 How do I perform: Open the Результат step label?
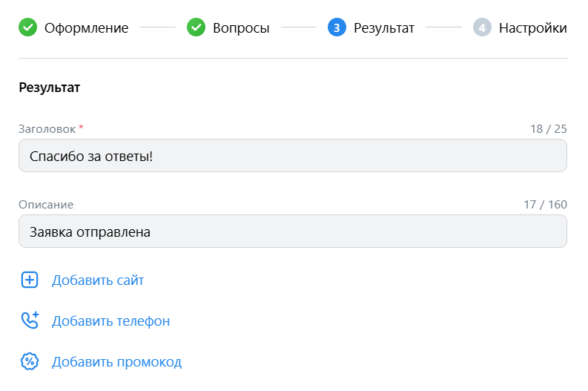[x=383, y=28]
